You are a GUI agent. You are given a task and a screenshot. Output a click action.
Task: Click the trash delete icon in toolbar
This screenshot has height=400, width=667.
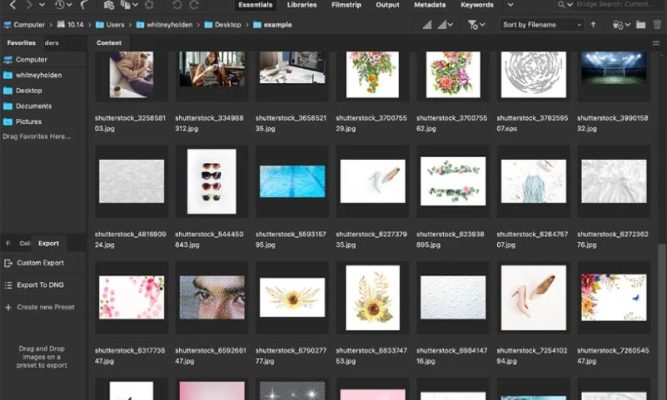655,24
